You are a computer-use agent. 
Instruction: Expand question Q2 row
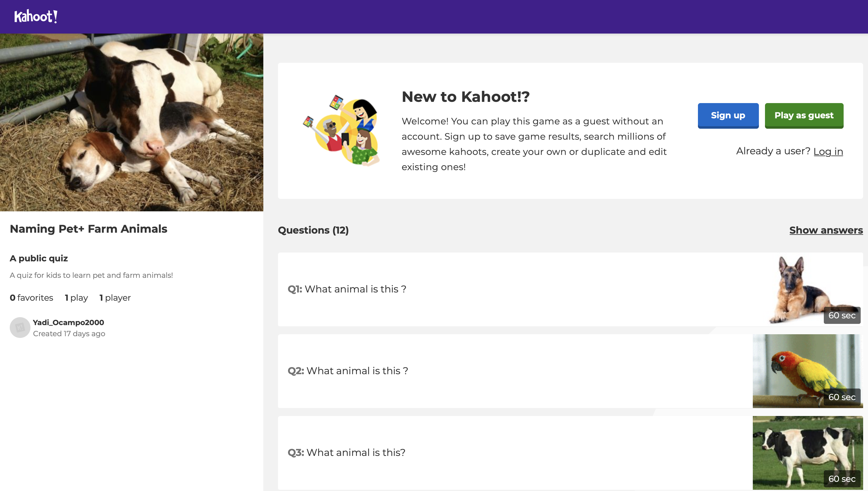click(505, 371)
